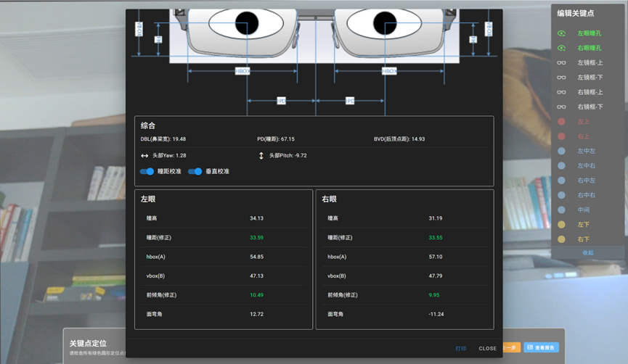Click the right HBOX label in diagram
This screenshot has width=628, height=364.
pos(389,71)
